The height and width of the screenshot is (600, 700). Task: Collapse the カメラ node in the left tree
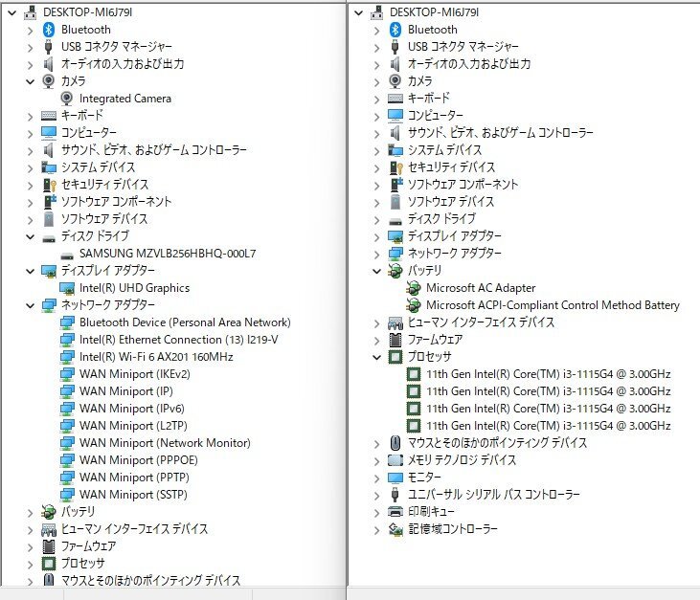pyautogui.click(x=30, y=81)
